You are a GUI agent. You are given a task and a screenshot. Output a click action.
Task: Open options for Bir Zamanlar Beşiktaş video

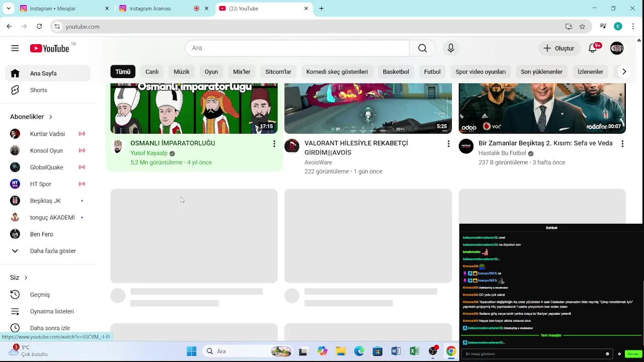click(622, 144)
